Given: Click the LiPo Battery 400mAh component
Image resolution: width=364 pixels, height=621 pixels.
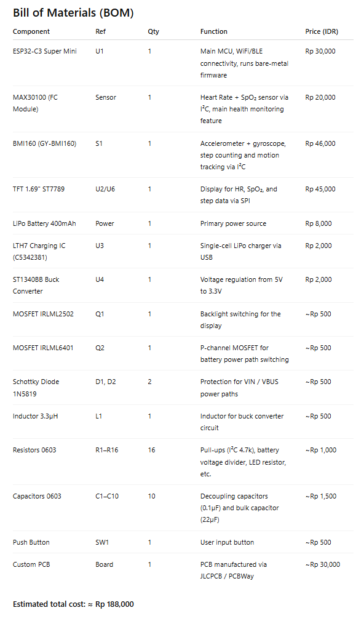Looking at the screenshot, I should (x=44, y=223).
